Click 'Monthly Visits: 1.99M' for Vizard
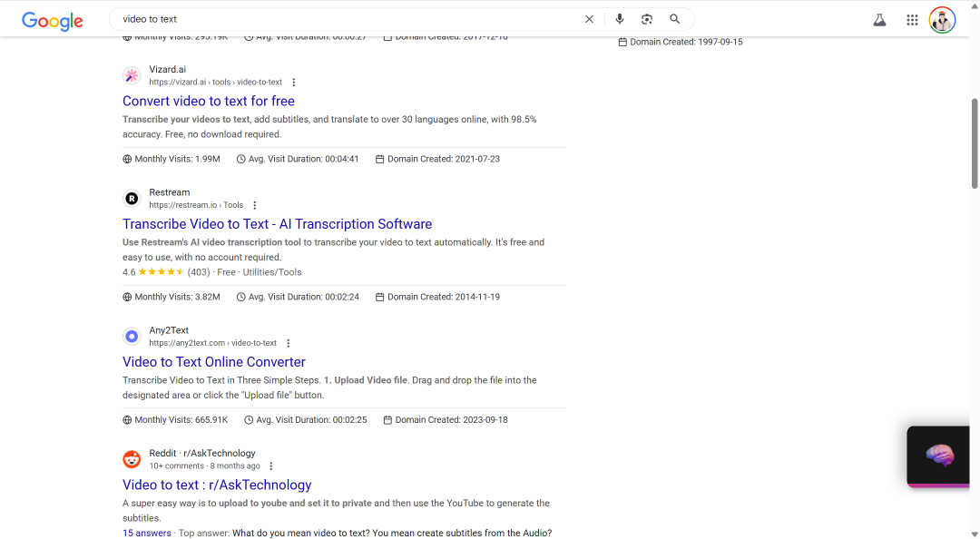 [x=171, y=160]
